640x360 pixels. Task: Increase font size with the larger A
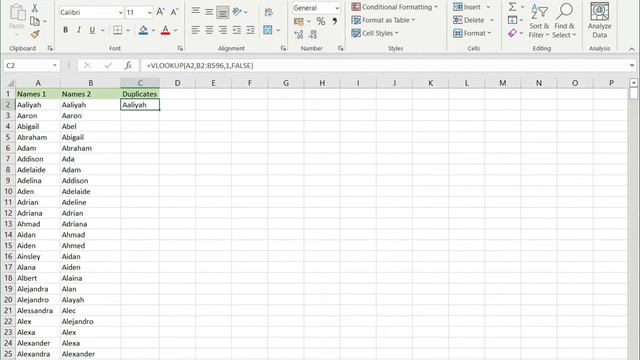(x=160, y=12)
